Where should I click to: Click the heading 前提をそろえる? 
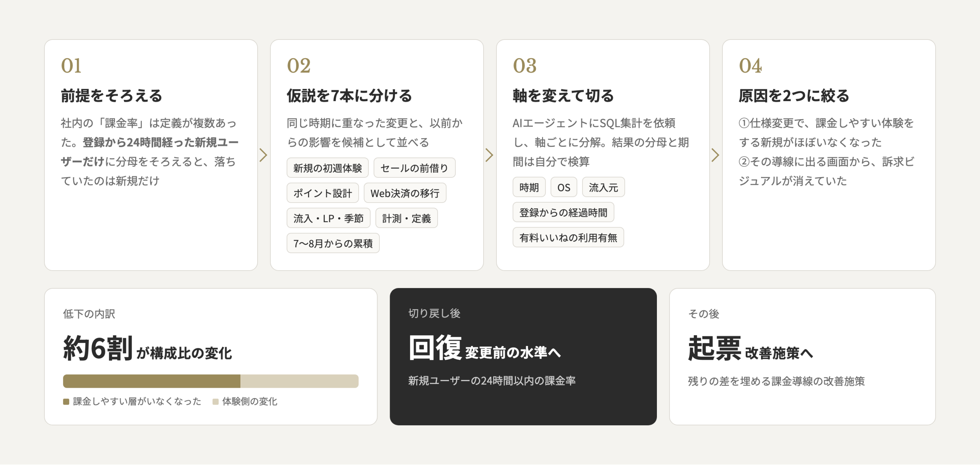click(x=111, y=95)
